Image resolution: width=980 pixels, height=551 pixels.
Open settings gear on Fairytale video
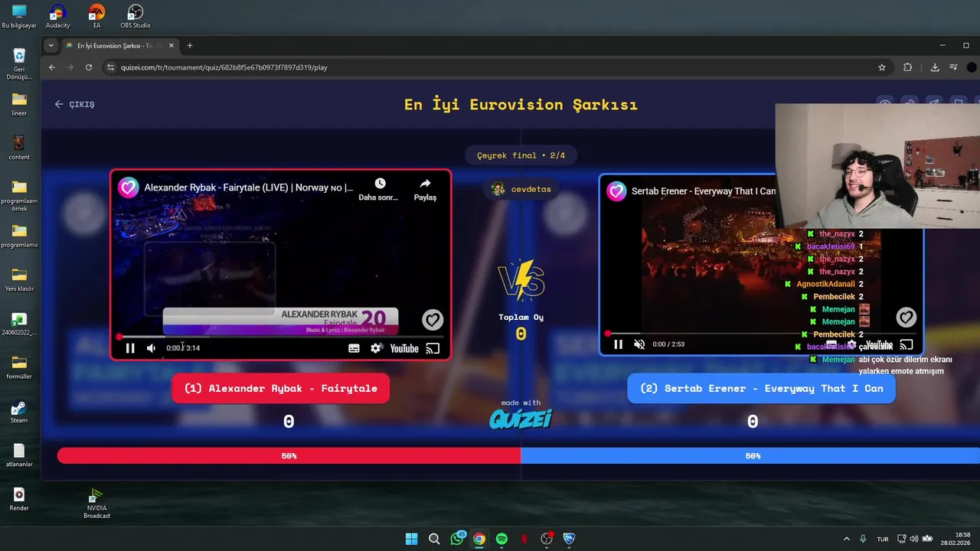(x=376, y=348)
